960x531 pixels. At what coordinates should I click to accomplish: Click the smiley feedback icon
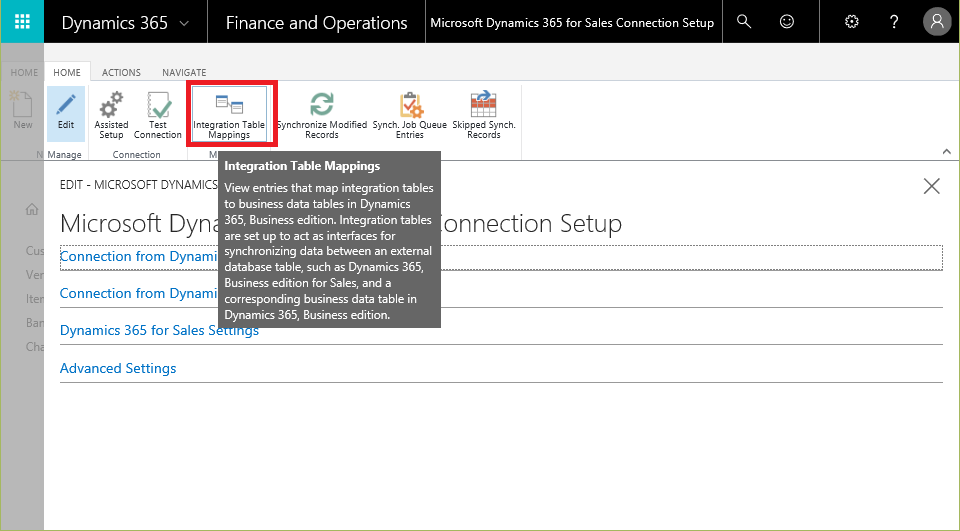click(787, 22)
